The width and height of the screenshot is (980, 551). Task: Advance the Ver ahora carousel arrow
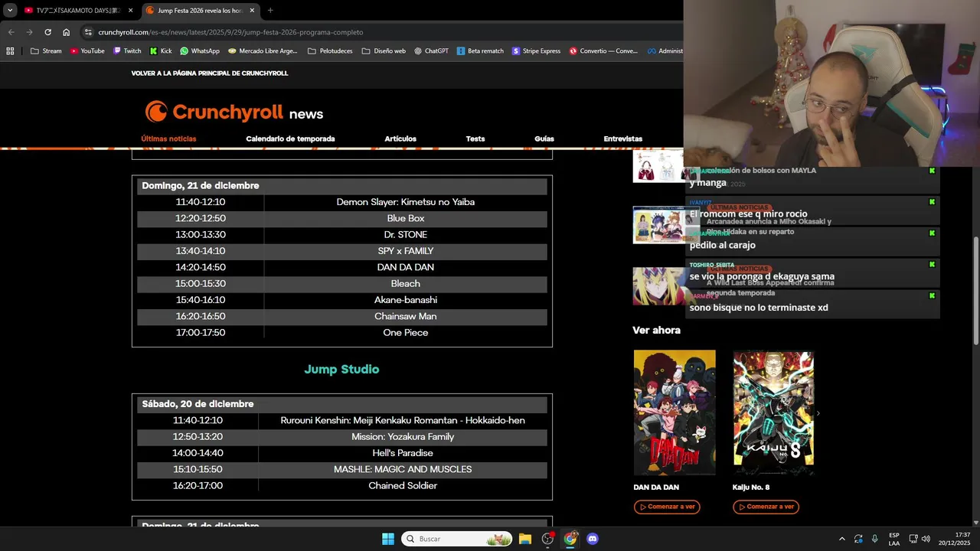(x=818, y=413)
